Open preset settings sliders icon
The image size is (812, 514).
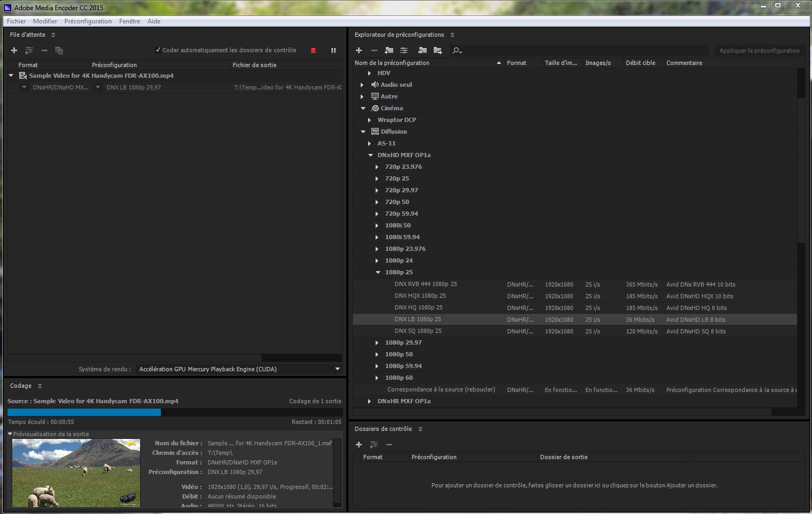pos(404,51)
